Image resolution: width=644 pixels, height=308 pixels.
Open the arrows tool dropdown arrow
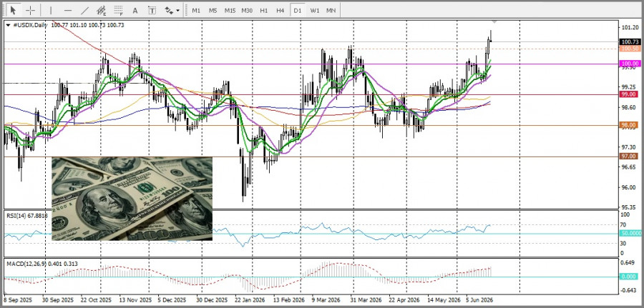point(178,10)
